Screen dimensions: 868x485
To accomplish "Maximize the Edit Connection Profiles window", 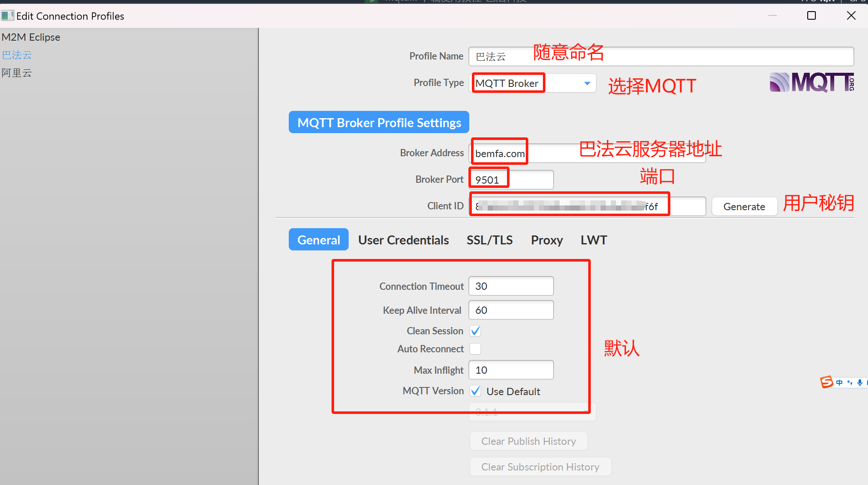I will point(811,16).
